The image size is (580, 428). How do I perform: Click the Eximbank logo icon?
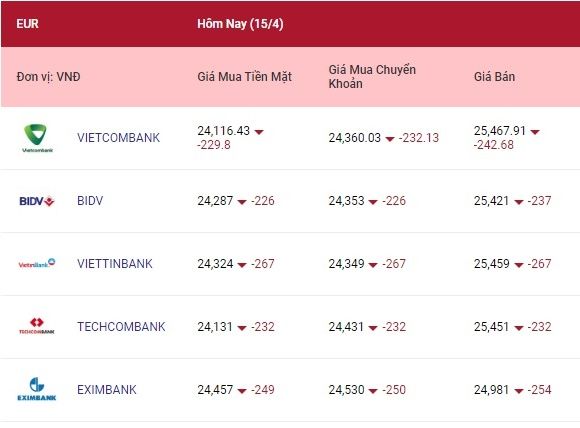coord(37,389)
